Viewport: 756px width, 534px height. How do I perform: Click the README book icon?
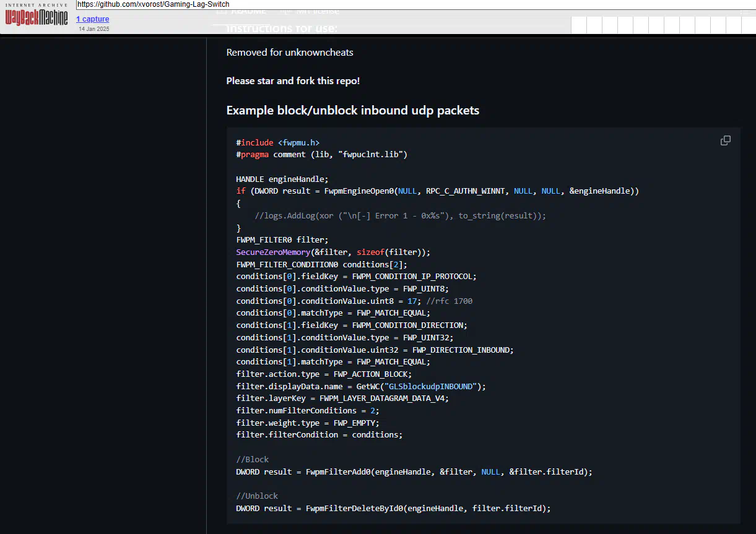(220, 11)
